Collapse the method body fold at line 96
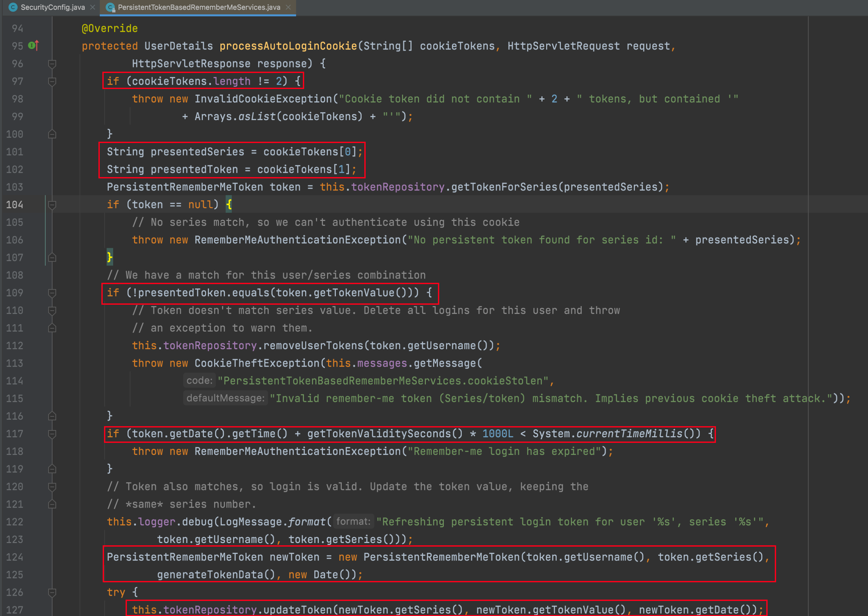The height and width of the screenshot is (616, 868). click(x=52, y=64)
